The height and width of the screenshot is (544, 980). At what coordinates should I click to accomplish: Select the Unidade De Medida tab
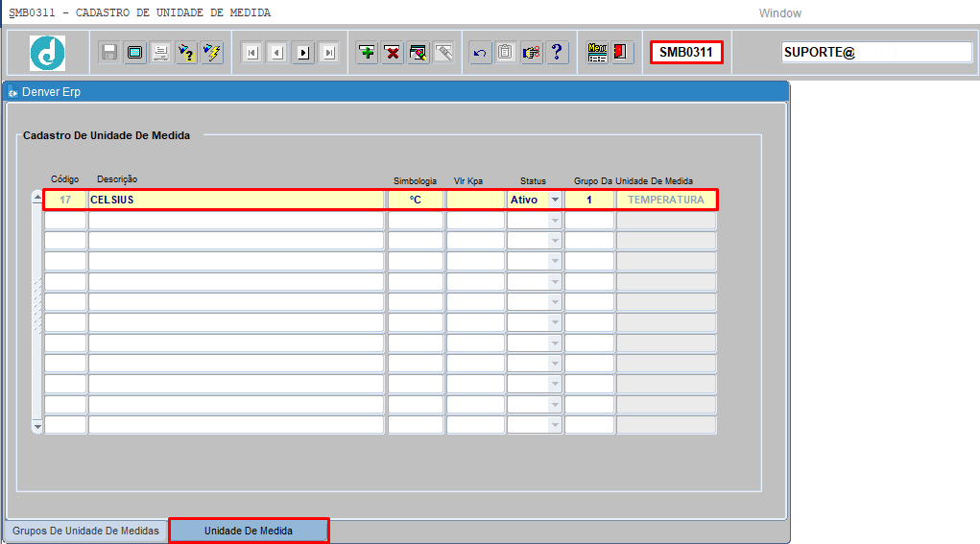[x=249, y=531]
